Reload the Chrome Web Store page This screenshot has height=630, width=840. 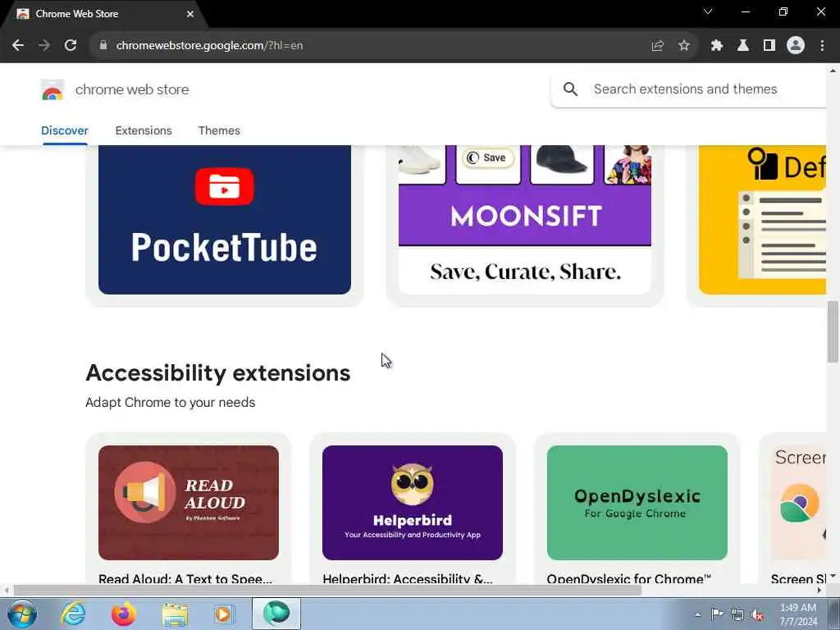[71, 46]
